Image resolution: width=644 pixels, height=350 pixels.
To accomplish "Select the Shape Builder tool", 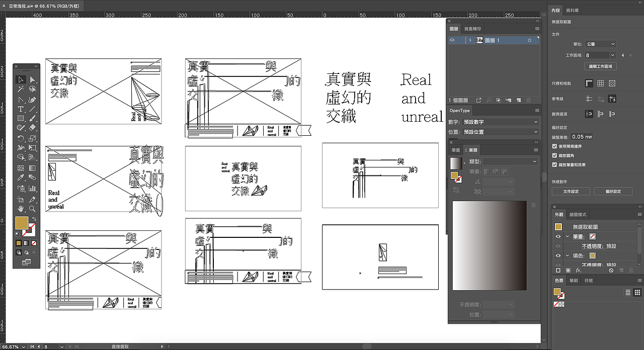I will (x=21, y=157).
